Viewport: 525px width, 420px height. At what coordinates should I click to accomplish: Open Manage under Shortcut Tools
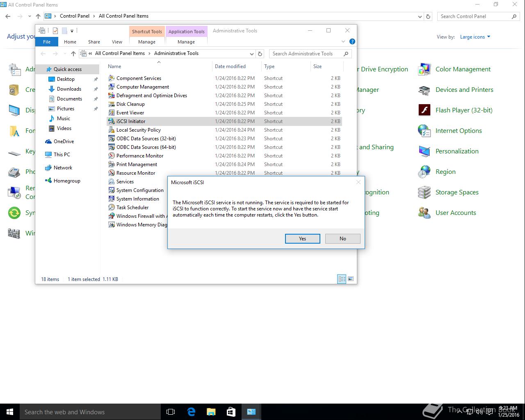147,42
